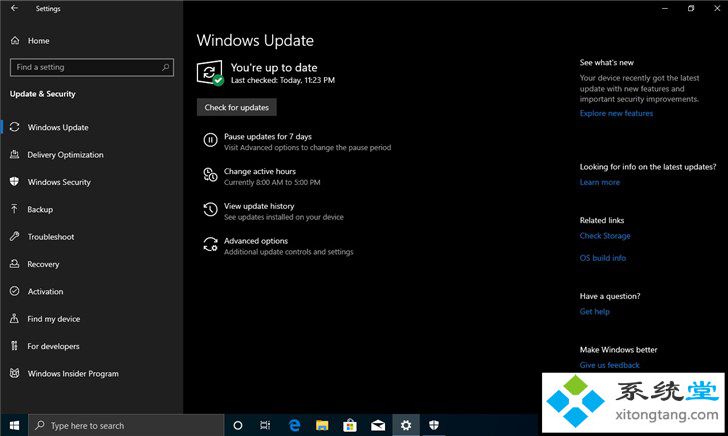Click the Activation checkmark circle icon
The image size is (728, 436).
(x=14, y=291)
